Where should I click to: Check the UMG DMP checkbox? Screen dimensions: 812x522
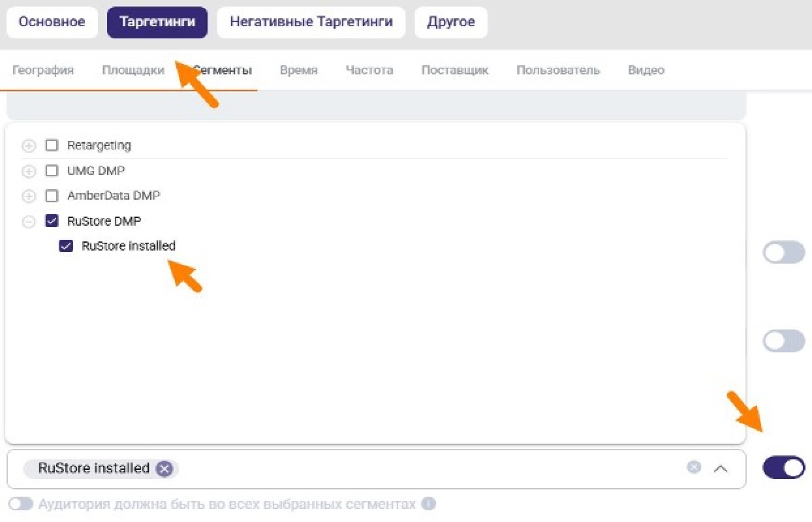point(52,171)
